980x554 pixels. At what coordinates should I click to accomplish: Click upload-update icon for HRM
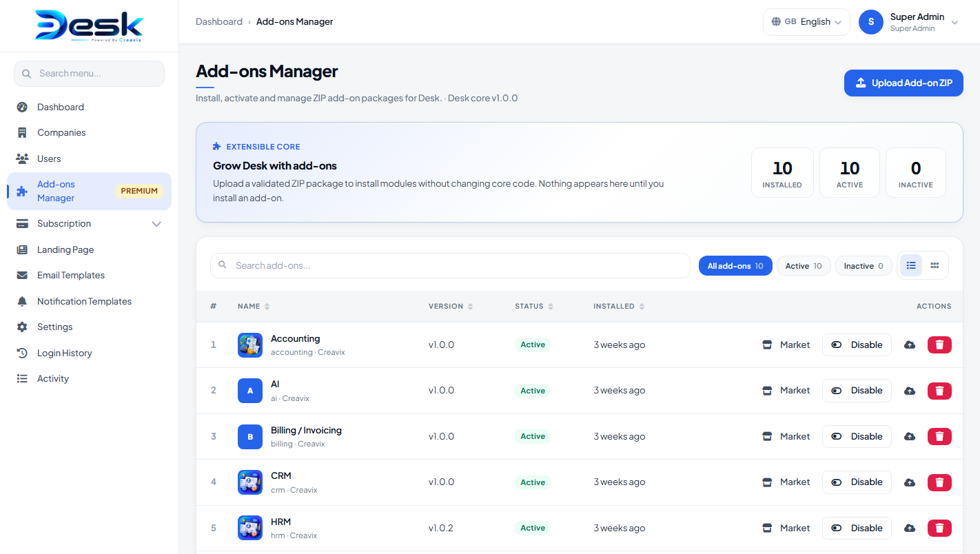click(x=910, y=528)
